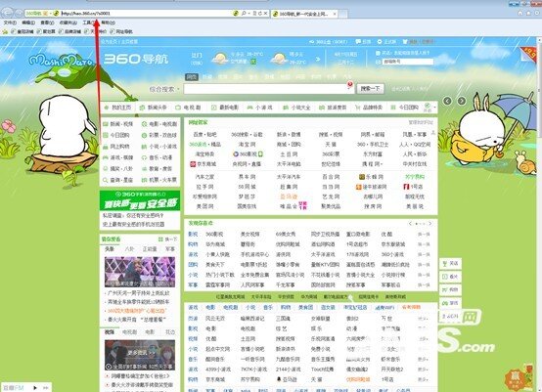This screenshot has width=542, height=392.
Task: Open the address bar search dropdown arrow
Action: pos(248,13)
